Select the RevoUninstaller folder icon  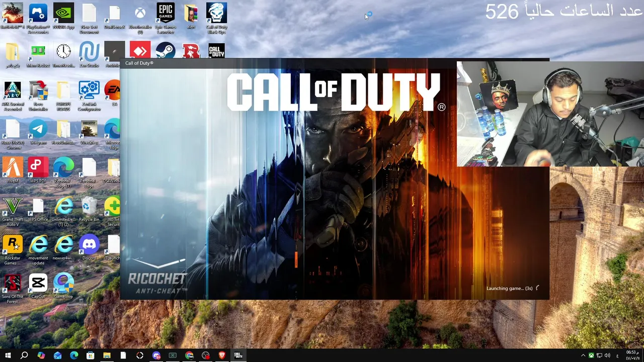[63, 133]
